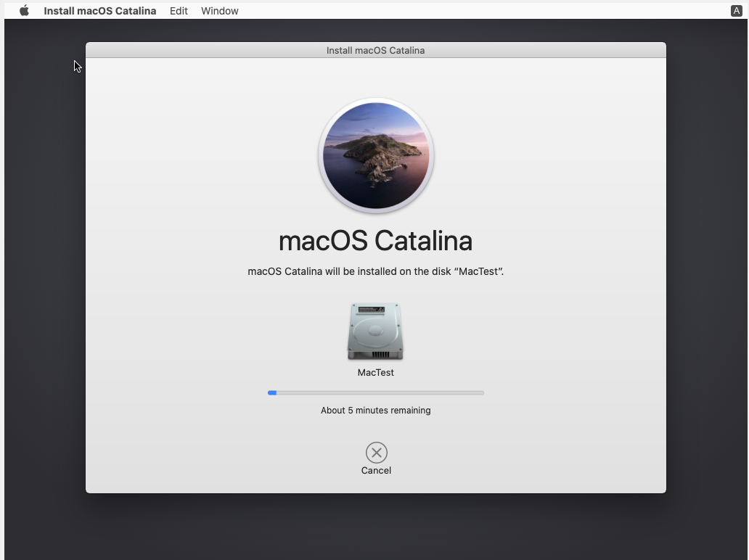Image resolution: width=749 pixels, height=560 pixels.
Task: Open the Apple menu
Action: [x=24, y=10]
